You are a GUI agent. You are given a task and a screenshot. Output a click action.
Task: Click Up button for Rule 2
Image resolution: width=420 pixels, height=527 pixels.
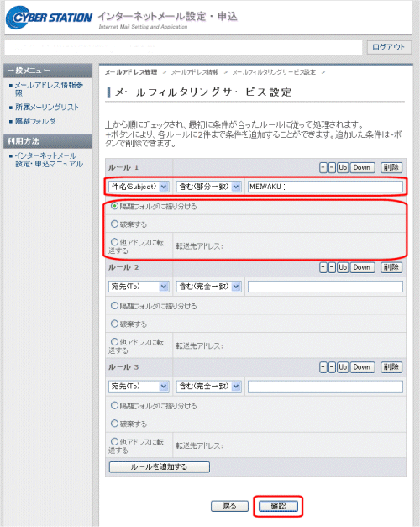[x=343, y=267]
